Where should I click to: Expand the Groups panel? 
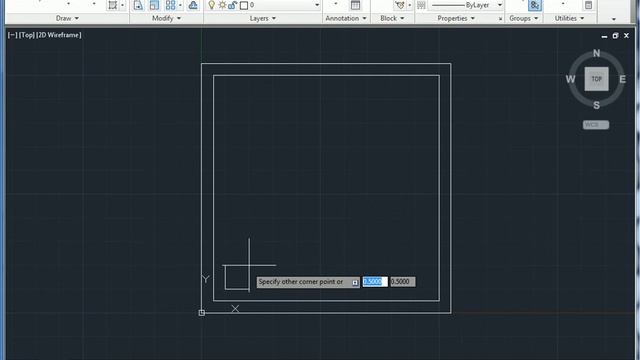click(523, 18)
